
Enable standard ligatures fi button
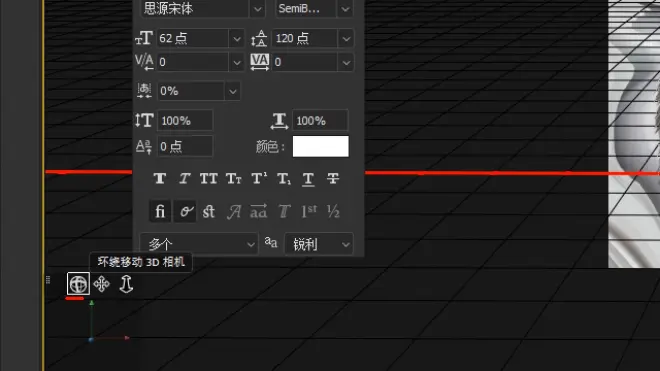[160, 211]
